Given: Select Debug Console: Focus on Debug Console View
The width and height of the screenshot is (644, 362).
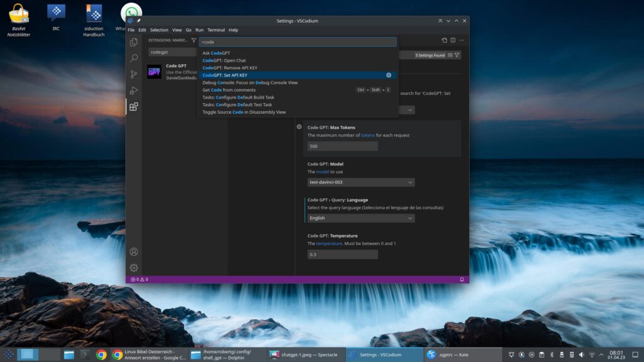Looking at the screenshot, I should [297, 82].
